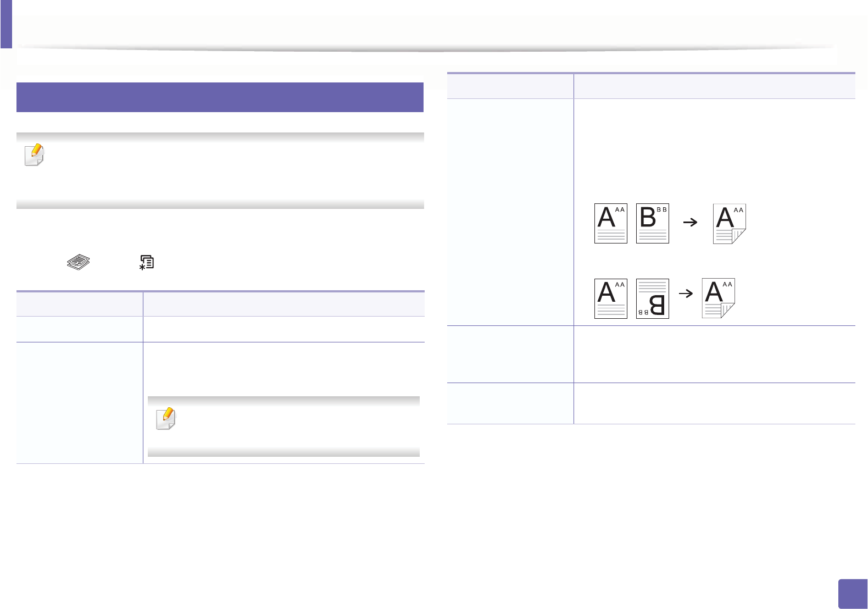Click the purple section heading bar
Screen dimensions: 868x609
coord(220,97)
